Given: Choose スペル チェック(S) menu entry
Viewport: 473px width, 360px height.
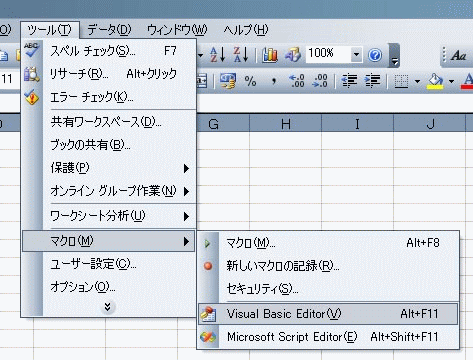Looking at the screenshot, I should tap(109, 51).
